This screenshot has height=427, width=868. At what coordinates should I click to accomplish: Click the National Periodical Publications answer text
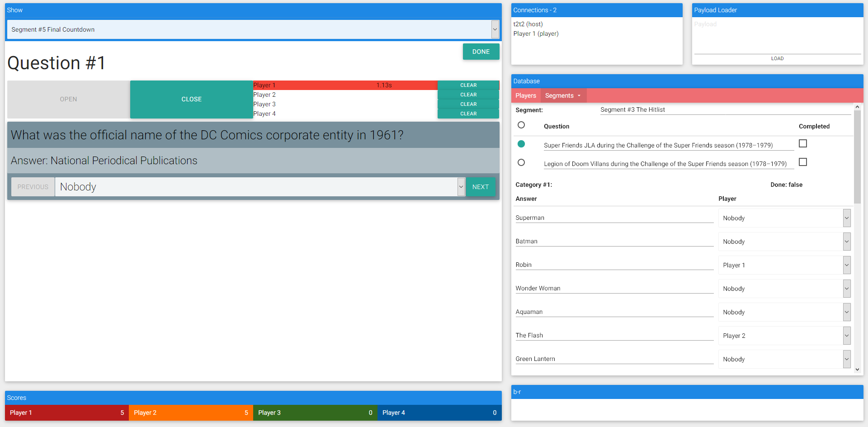(104, 161)
